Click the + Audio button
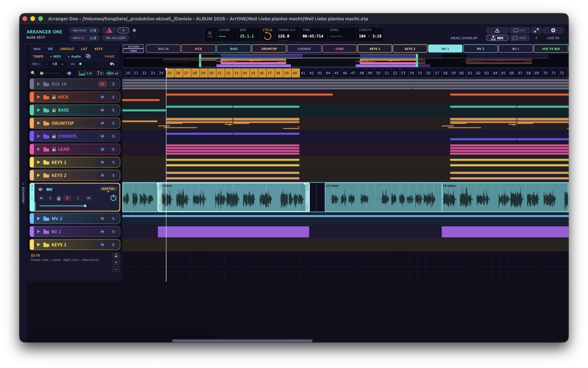 coord(74,57)
